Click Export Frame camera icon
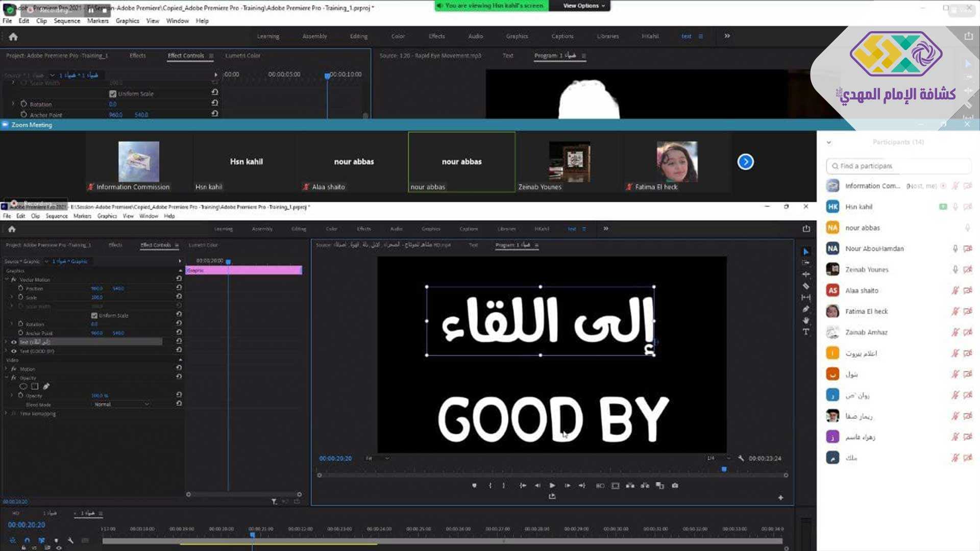Viewport: 980px width, 551px height. pyautogui.click(x=675, y=486)
